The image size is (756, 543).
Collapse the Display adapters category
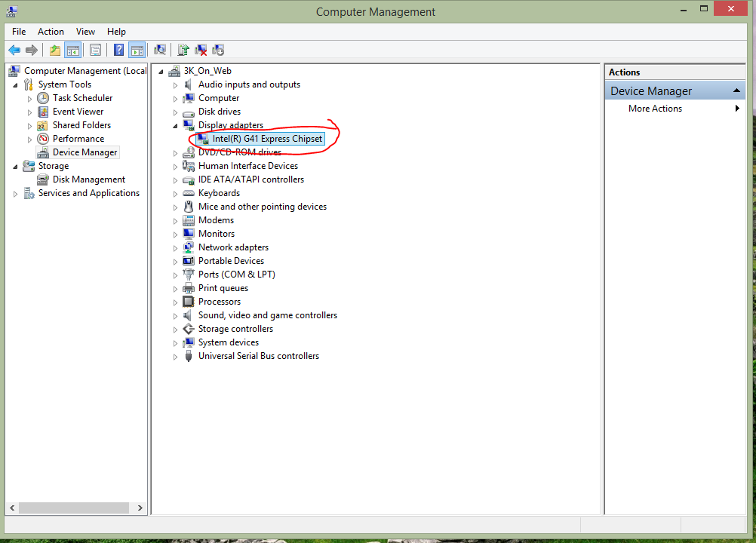(x=175, y=124)
